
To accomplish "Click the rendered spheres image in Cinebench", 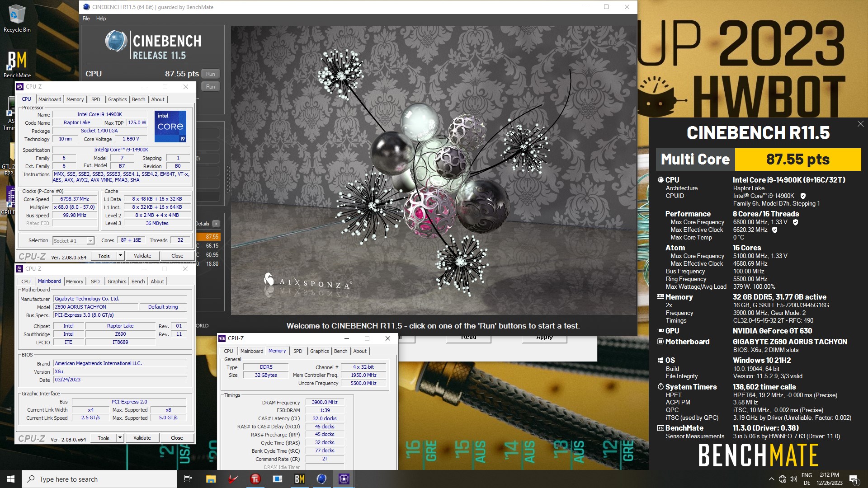I will [x=434, y=170].
